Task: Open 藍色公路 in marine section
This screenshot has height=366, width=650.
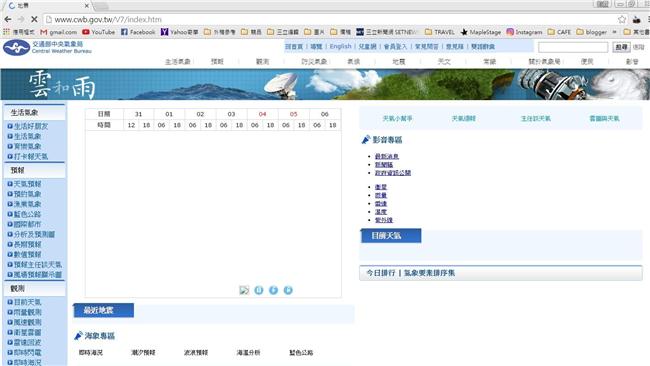Action: click(x=301, y=352)
